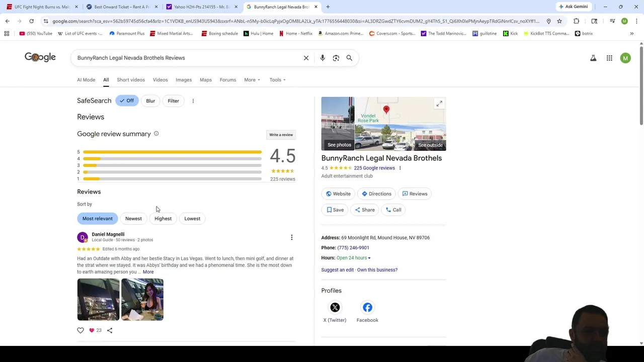Sort reviews by Most relevant
Viewport: 644px width, 362px height.
coord(98,219)
